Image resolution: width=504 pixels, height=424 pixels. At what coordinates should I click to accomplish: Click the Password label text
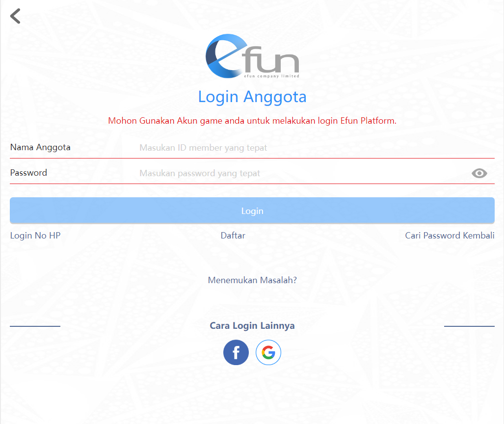28,173
